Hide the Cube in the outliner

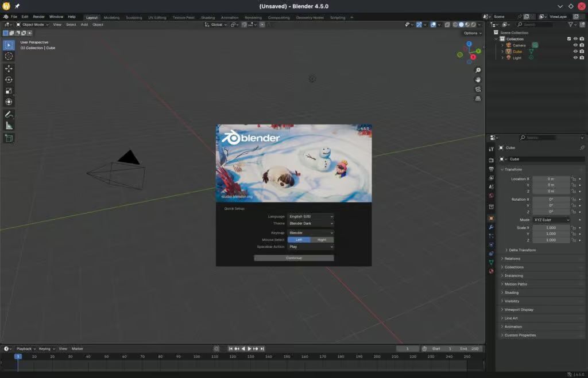(x=576, y=52)
